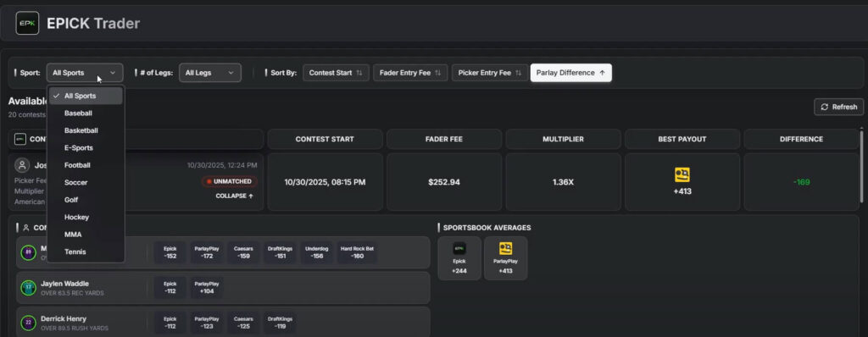Click first leg's ParlayPlay -172 odds
Image resolution: width=868 pixels, height=337 pixels.
[x=207, y=252]
